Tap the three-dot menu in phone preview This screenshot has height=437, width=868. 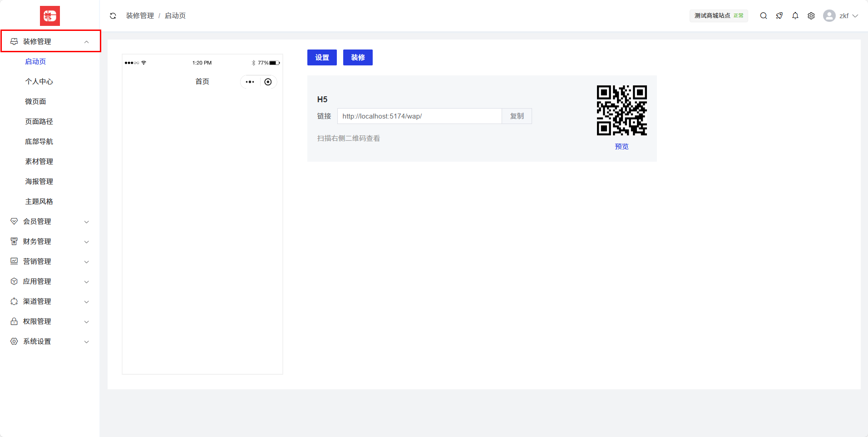tap(250, 82)
